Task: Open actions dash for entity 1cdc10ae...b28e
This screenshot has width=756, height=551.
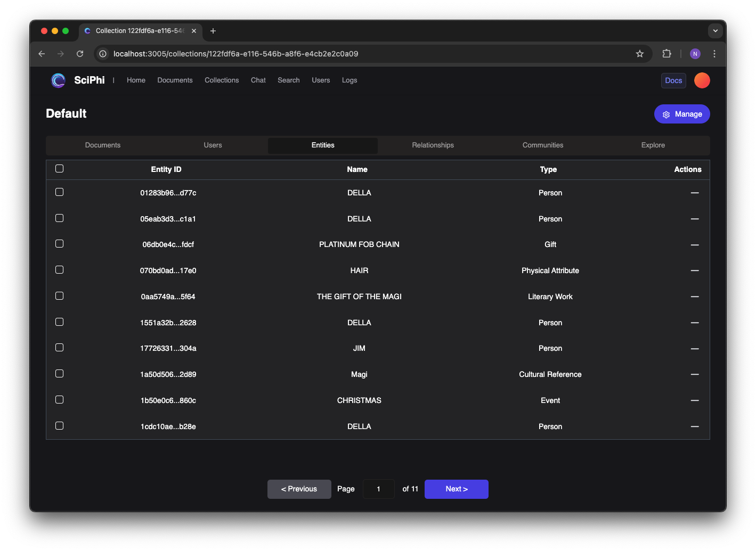Action: (x=695, y=426)
